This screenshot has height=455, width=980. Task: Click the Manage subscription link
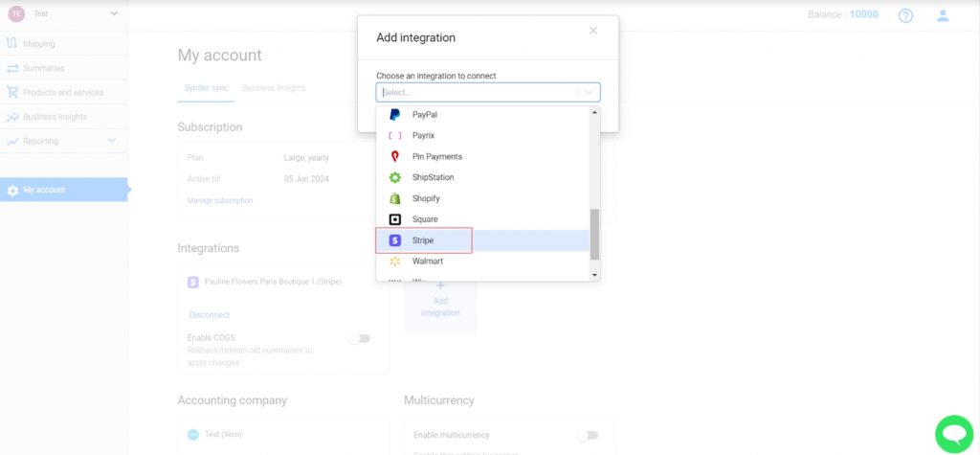pyautogui.click(x=220, y=200)
